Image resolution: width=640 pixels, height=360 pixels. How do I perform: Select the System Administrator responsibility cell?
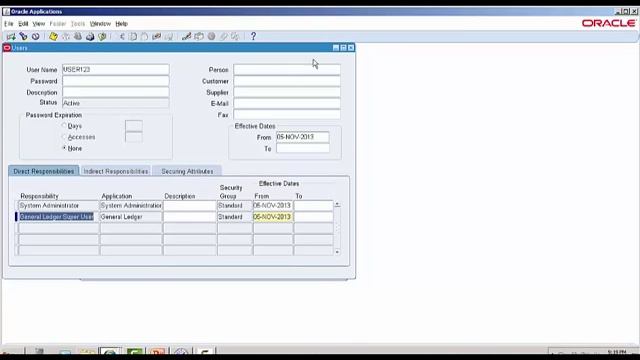[58, 205]
